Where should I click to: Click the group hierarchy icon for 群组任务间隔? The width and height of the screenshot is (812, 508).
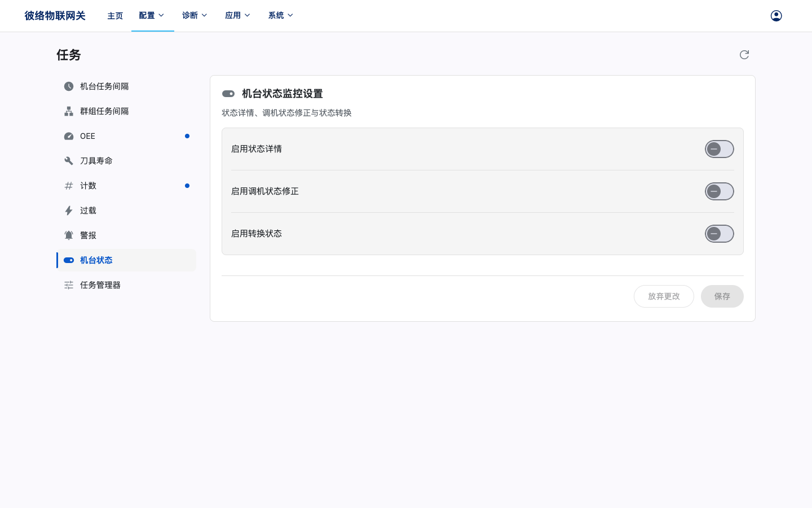69,111
